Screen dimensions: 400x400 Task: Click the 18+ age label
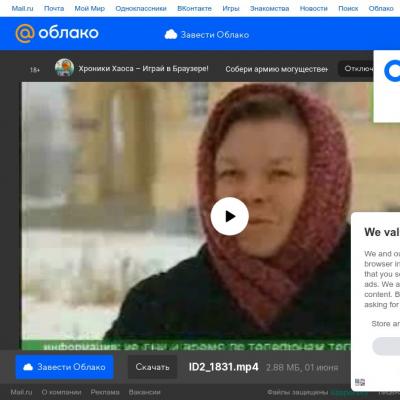(35, 70)
